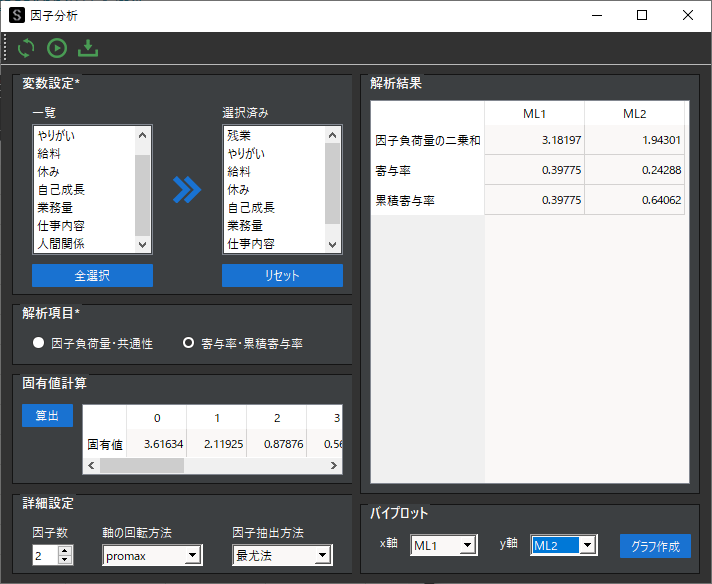This screenshot has height=584, width=712.
Task: Click the app S logo in title bar
Action: pyautogui.click(x=17, y=15)
